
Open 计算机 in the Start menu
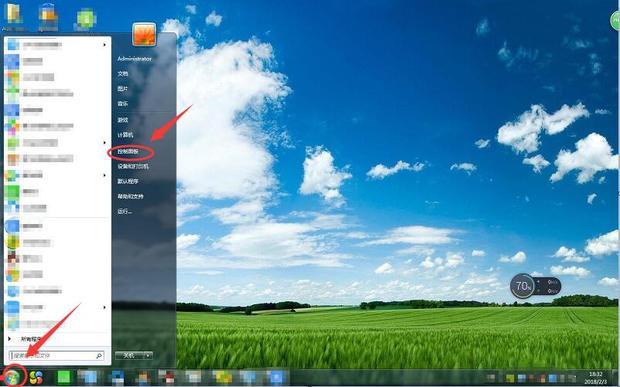pos(125,135)
